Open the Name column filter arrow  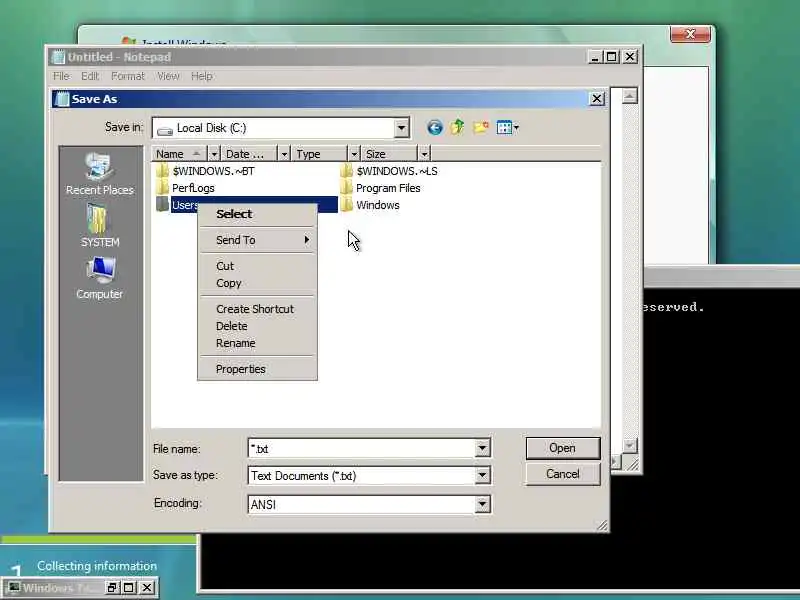click(x=214, y=154)
